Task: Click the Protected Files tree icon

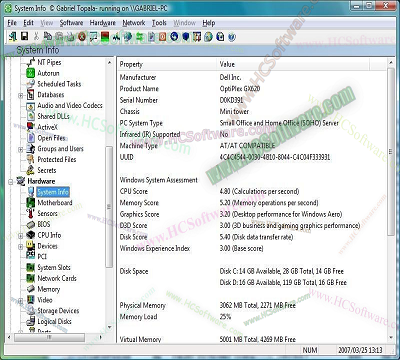Action: pyautogui.click(x=31, y=159)
